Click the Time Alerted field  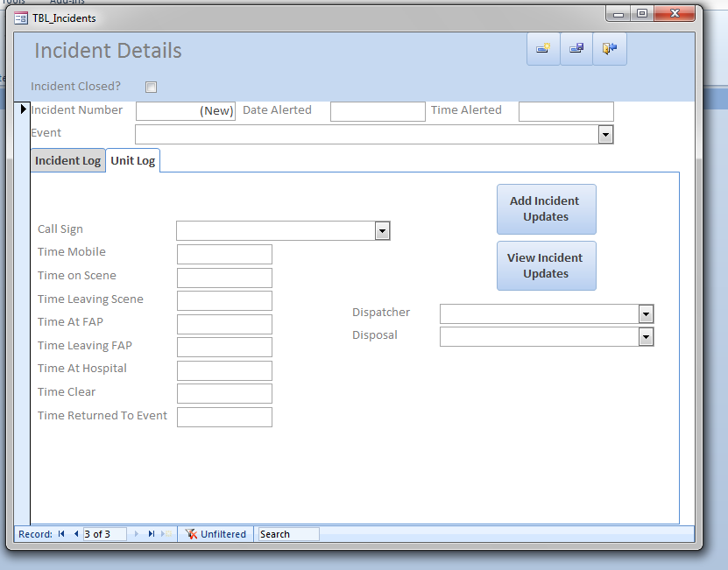566,111
